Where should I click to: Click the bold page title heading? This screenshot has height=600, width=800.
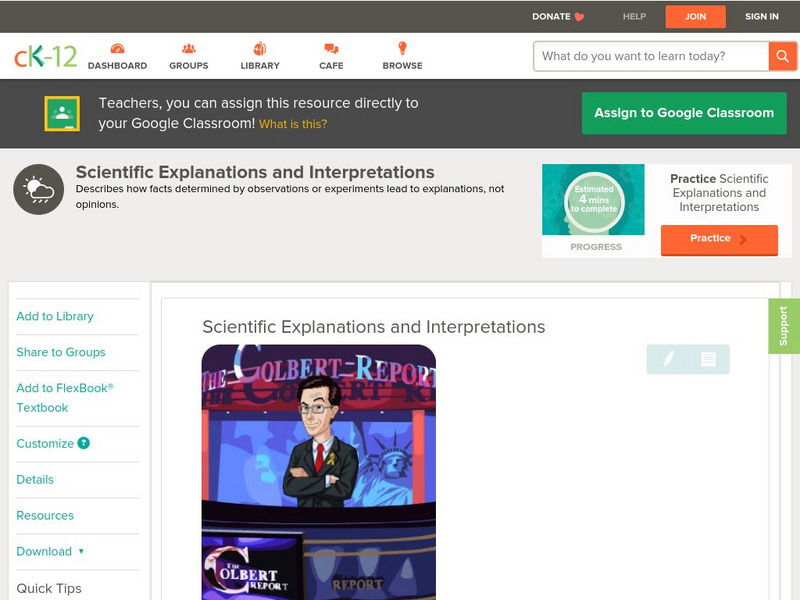coord(255,172)
